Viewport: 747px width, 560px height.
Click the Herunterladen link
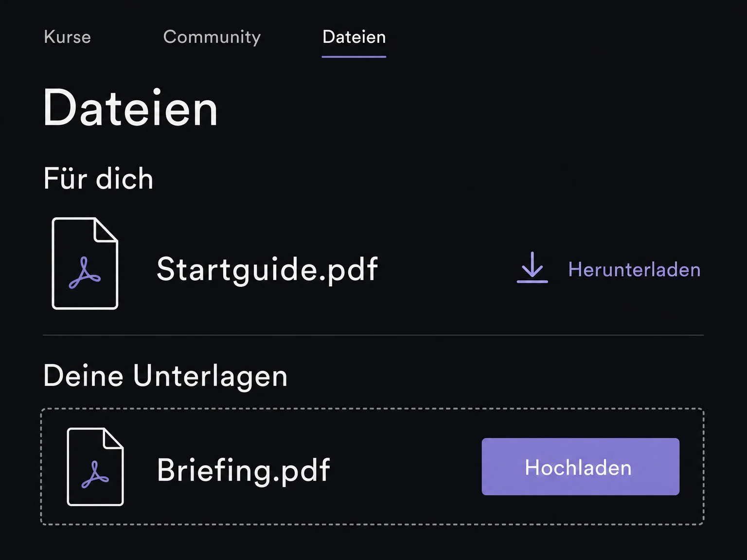pyautogui.click(x=634, y=269)
